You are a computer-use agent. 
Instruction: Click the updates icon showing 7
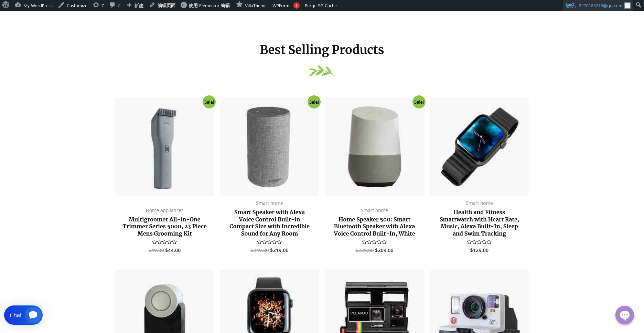pyautogui.click(x=98, y=5)
